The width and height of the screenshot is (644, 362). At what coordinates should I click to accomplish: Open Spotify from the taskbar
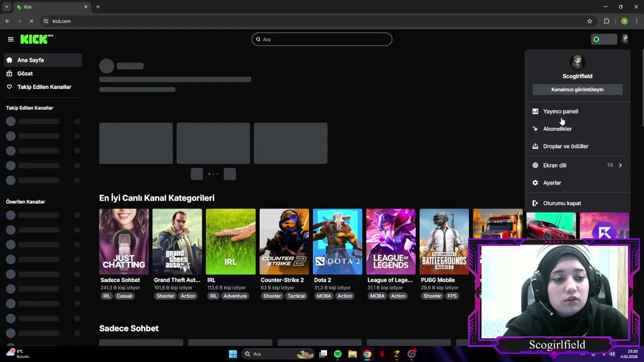pos(338,354)
